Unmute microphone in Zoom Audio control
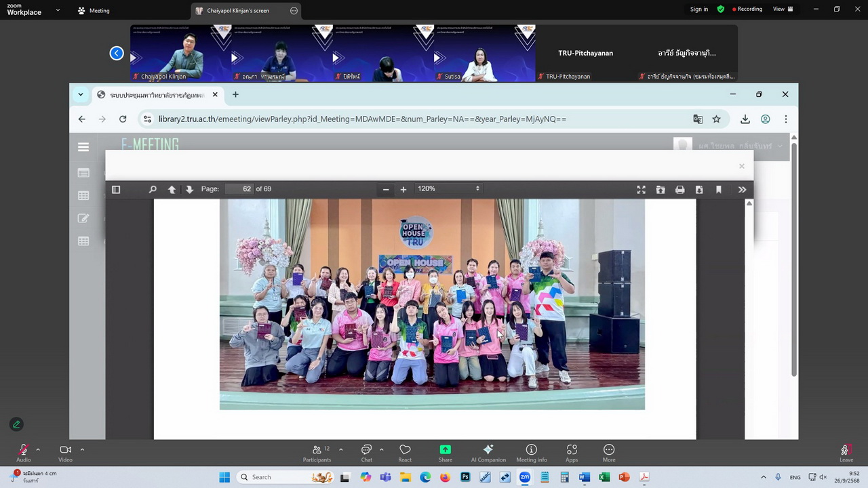Screen dimensions: 868x488 pos(24,450)
